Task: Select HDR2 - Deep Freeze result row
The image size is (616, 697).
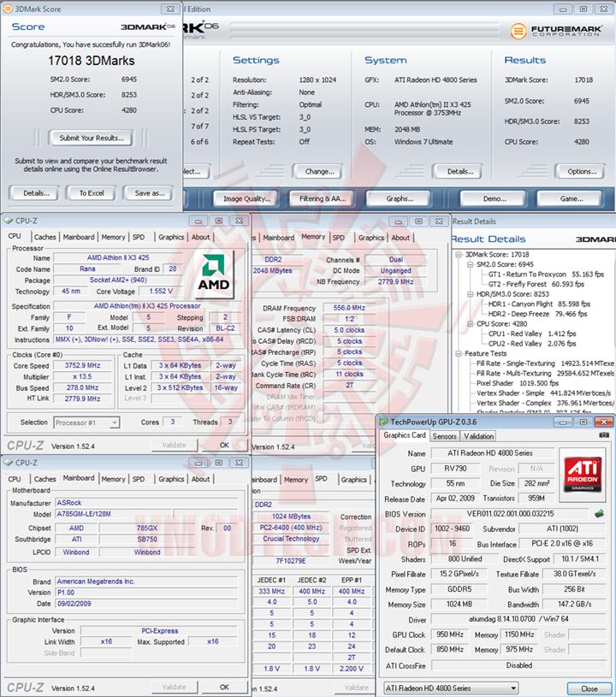Action: click(537, 314)
